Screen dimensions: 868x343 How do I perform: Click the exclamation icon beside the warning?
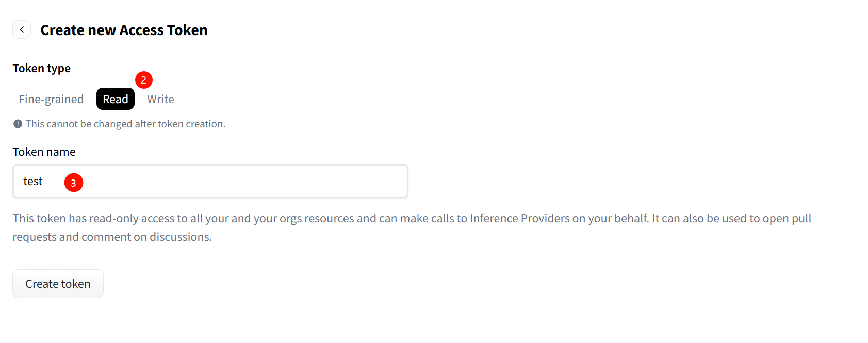pos(18,124)
